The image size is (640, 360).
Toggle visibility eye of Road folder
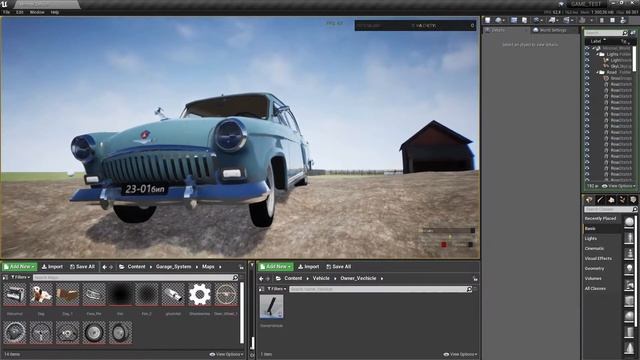click(x=587, y=72)
